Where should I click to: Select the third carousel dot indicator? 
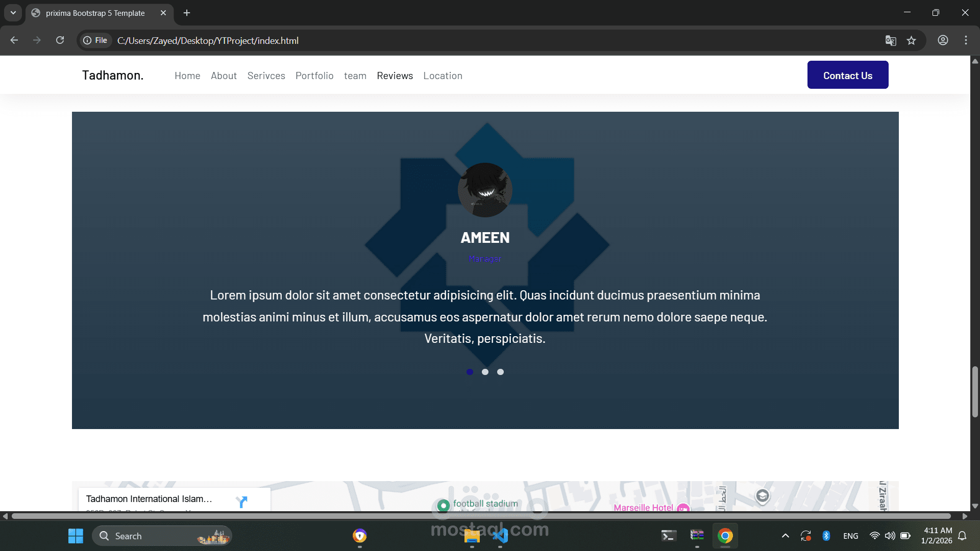coord(500,372)
